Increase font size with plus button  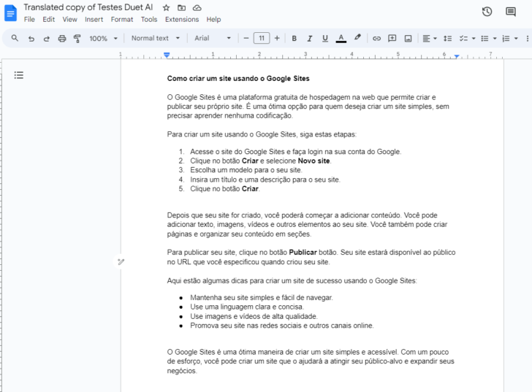(277, 38)
